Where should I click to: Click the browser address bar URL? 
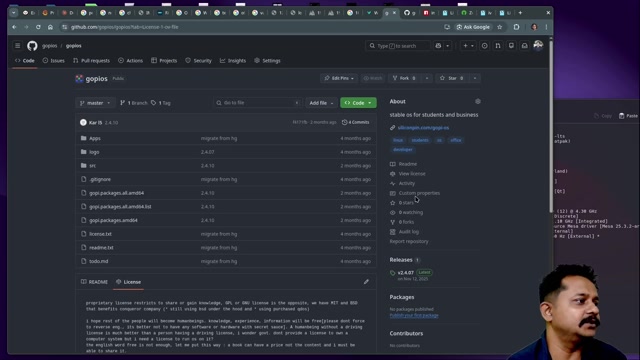(124, 27)
